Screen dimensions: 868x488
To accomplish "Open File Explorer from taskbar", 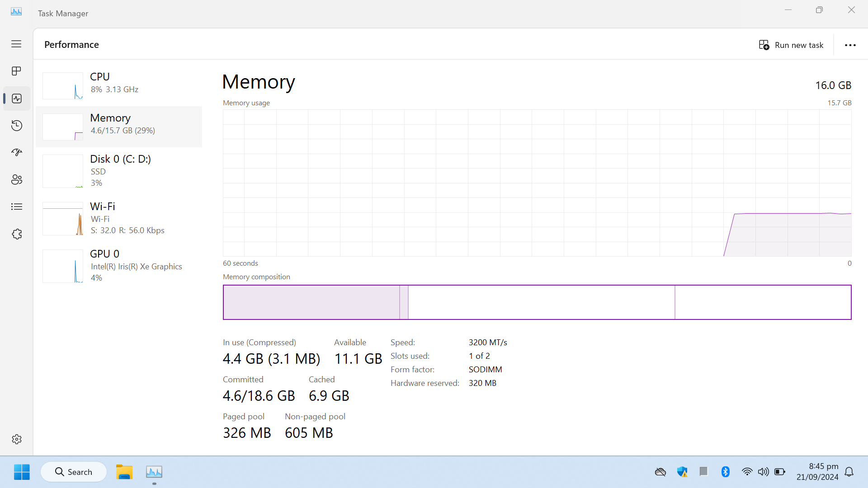I will coord(124,472).
